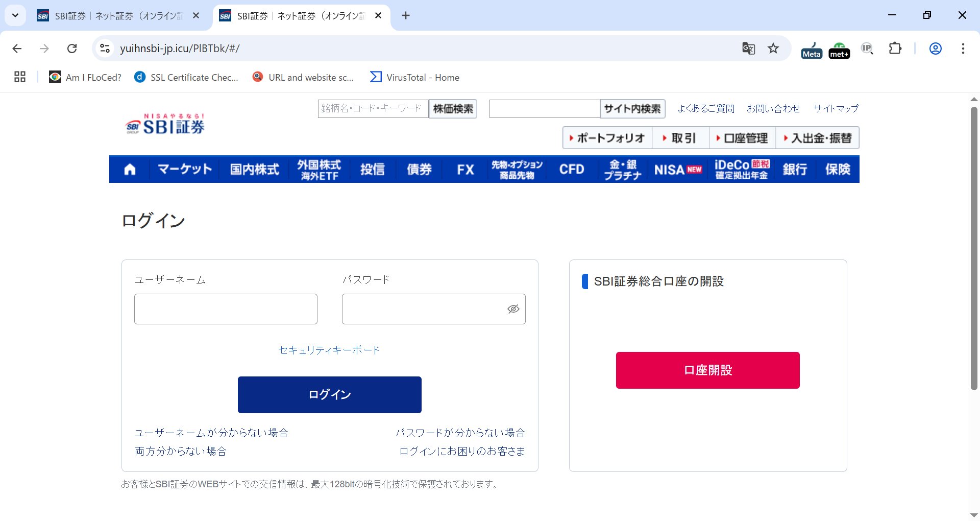Select CFD in navigation bar
980x521 pixels.
click(x=572, y=170)
